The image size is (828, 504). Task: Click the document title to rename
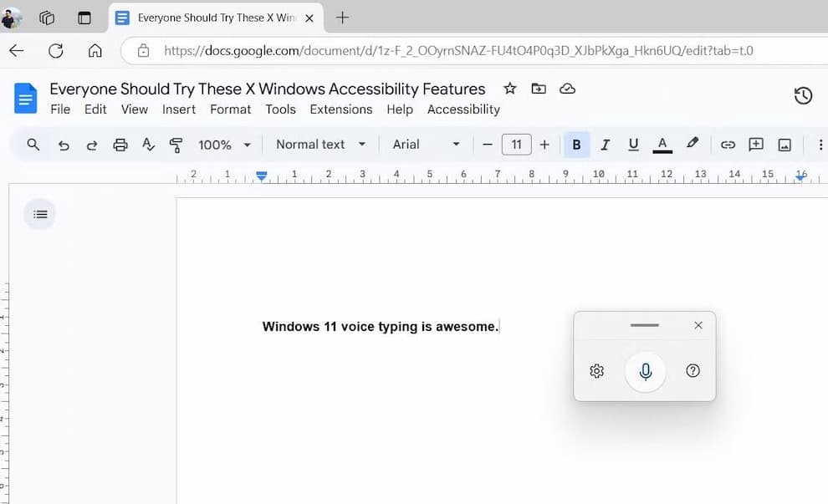[x=267, y=89]
